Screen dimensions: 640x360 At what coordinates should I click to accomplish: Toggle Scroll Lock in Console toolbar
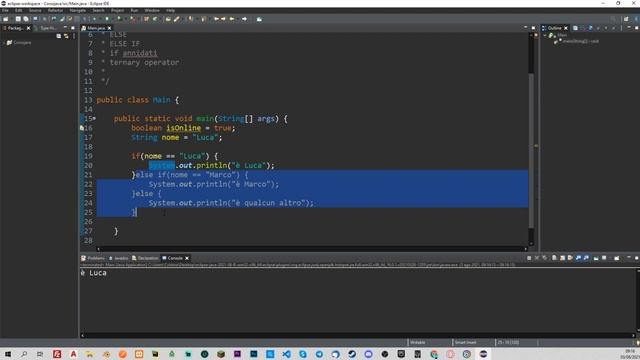tap(562, 258)
